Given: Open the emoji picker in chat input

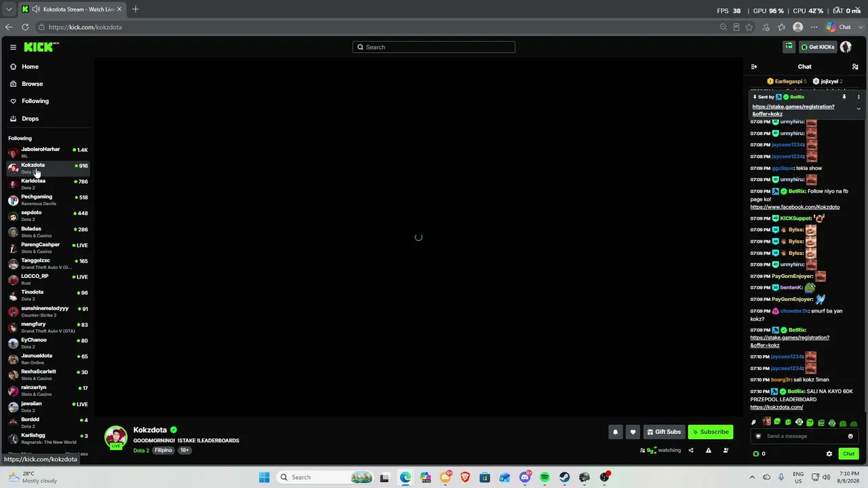Looking at the screenshot, I should pos(850,436).
